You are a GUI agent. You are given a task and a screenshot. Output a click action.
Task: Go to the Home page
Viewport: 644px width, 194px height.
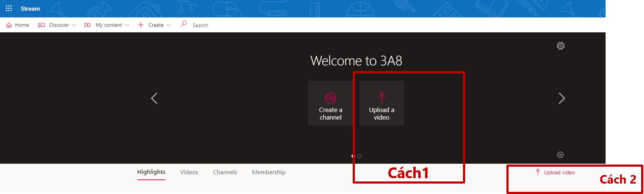[x=18, y=25]
